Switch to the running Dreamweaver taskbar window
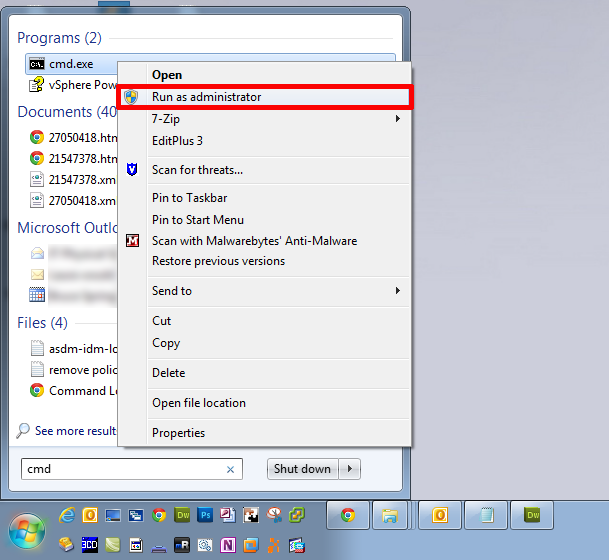This screenshot has height=560, width=609. [x=532, y=515]
